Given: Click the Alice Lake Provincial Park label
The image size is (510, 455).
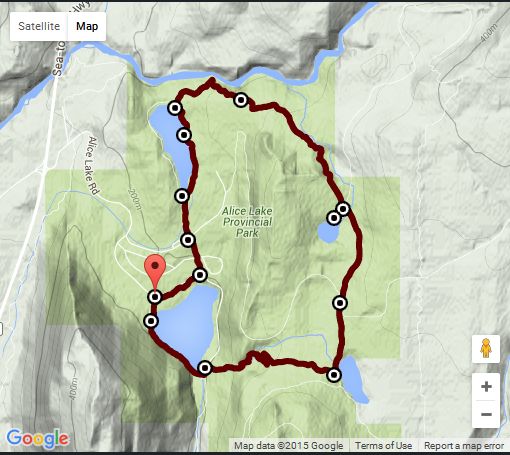Looking at the screenshot, I should [x=247, y=222].
